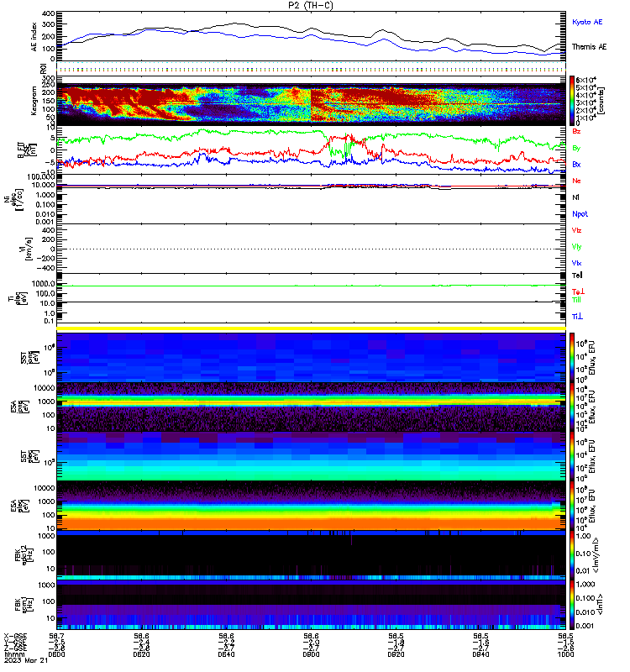Select the green 'Viy' velocity label

point(576,247)
